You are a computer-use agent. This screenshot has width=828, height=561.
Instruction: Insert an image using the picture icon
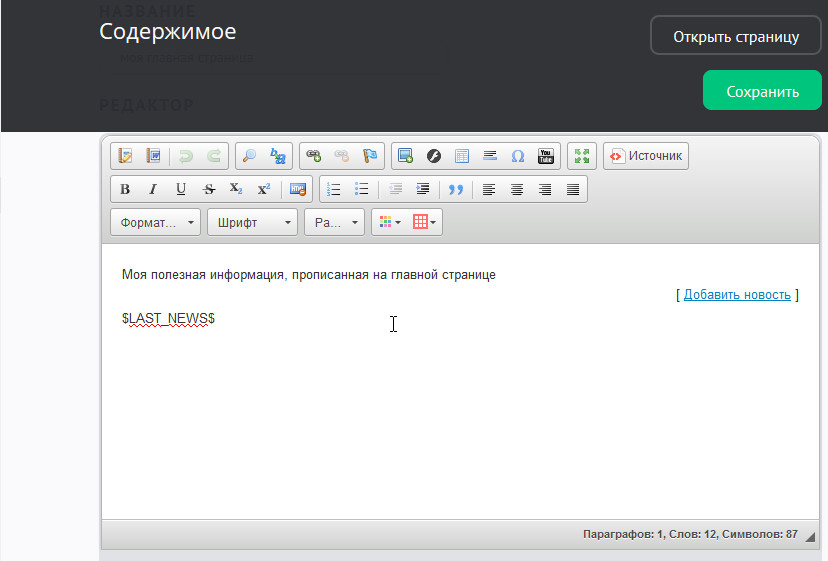[x=405, y=156]
